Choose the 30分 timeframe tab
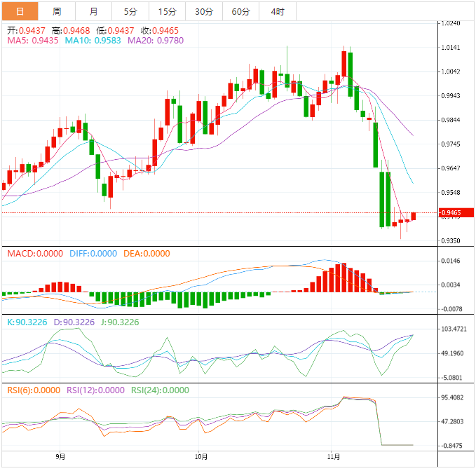The height and width of the screenshot is (471, 476). tap(204, 11)
